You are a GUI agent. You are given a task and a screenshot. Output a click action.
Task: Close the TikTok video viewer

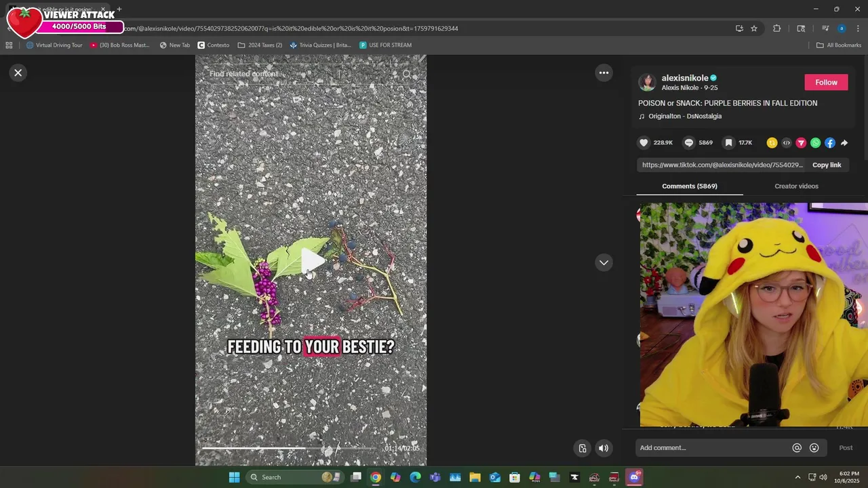point(18,73)
